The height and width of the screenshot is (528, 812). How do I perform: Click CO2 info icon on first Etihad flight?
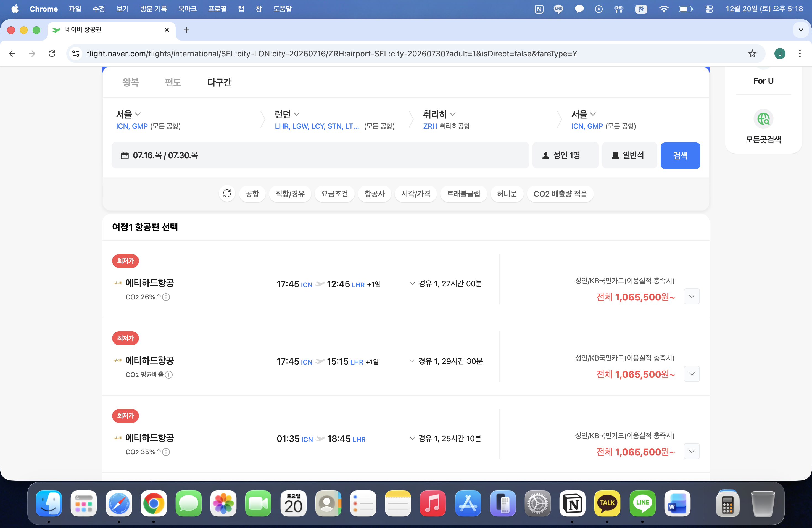[x=166, y=297]
